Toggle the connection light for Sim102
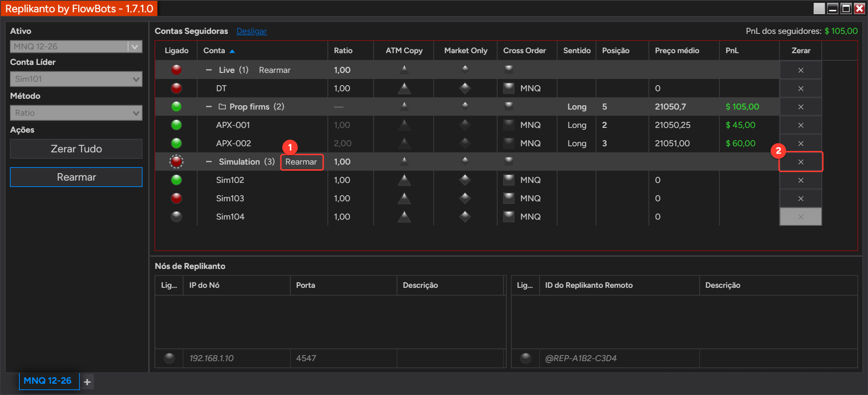 tap(176, 180)
